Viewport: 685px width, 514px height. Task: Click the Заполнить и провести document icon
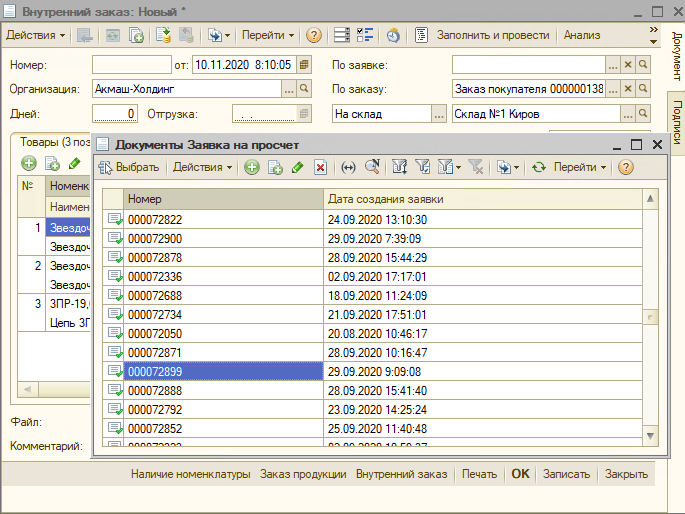[421, 35]
